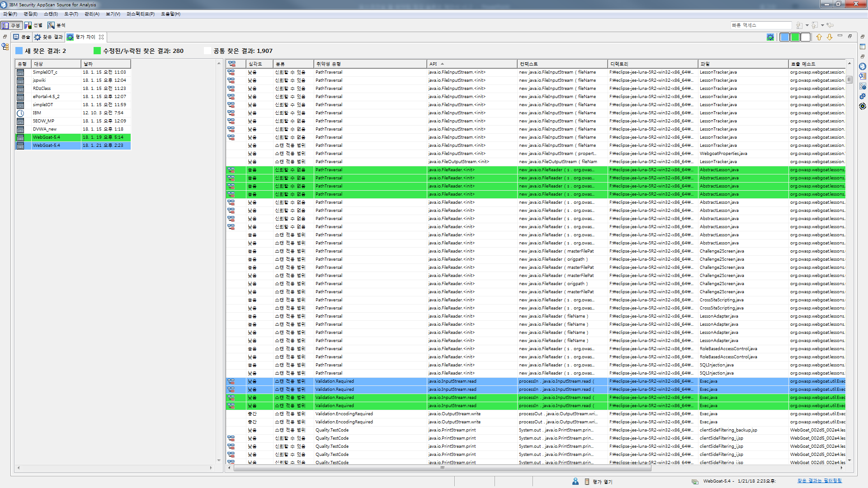This screenshot has height=488, width=868.
Task: Open the 스캔(S) menu
Action: point(51,14)
